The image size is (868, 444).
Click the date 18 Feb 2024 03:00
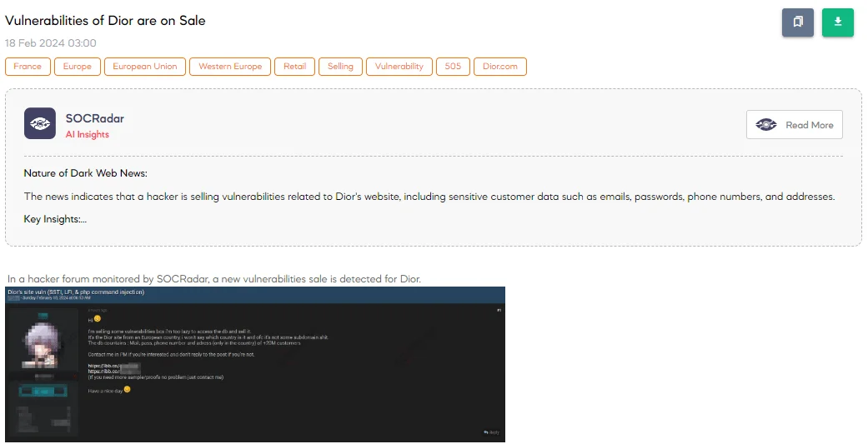pos(50,43)
